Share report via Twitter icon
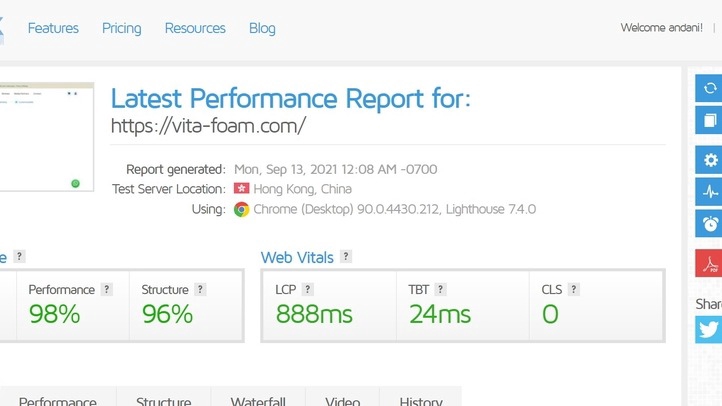This screenshot has width=722, height=406. click(x=709, y=330)
